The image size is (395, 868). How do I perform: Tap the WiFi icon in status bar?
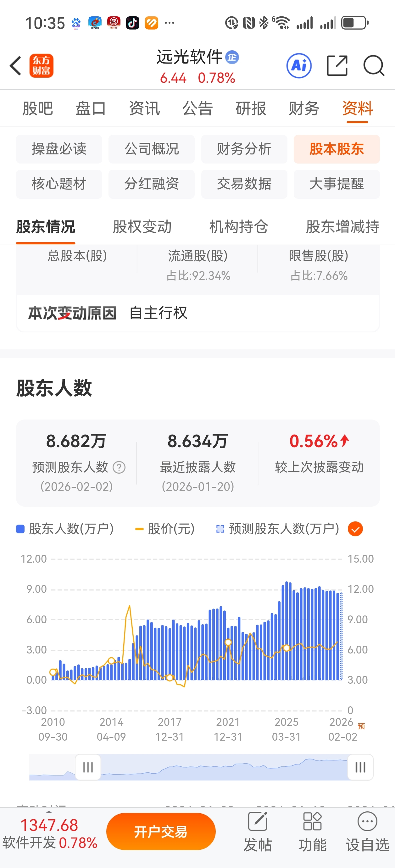coord(281,23)
